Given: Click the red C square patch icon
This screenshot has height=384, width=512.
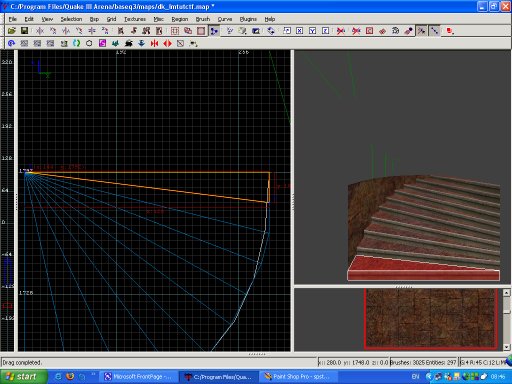Looking at the screenshot, I should pyautogui.click(x=369, y=31).
